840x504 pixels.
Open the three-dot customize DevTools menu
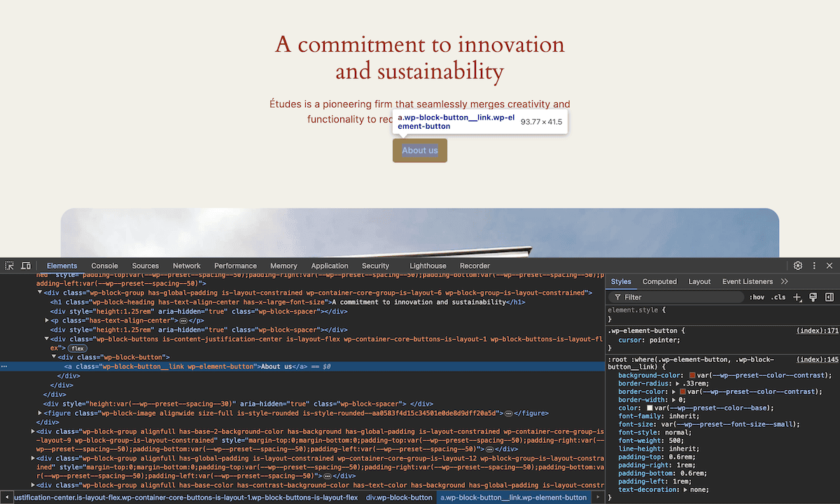[x=814, y=266]
